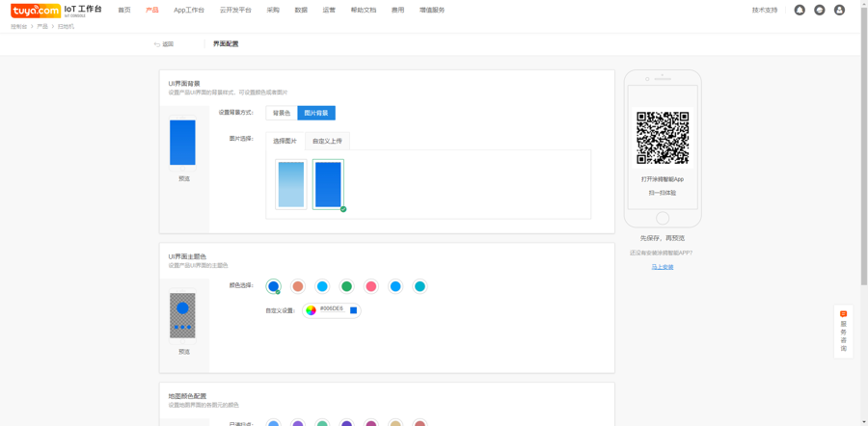
Task: Choose the green theme color swatch
Action: [x=346, y=286]
